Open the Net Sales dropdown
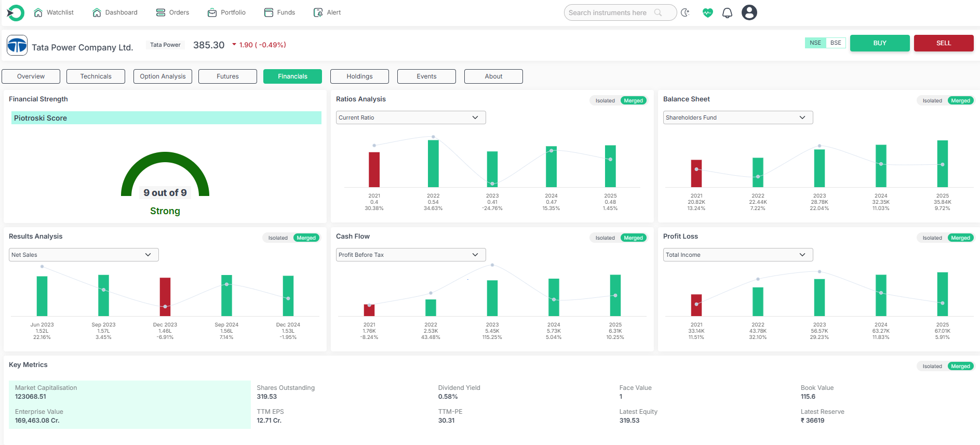This screenshot has width=980, height=445. pos(84,255)
